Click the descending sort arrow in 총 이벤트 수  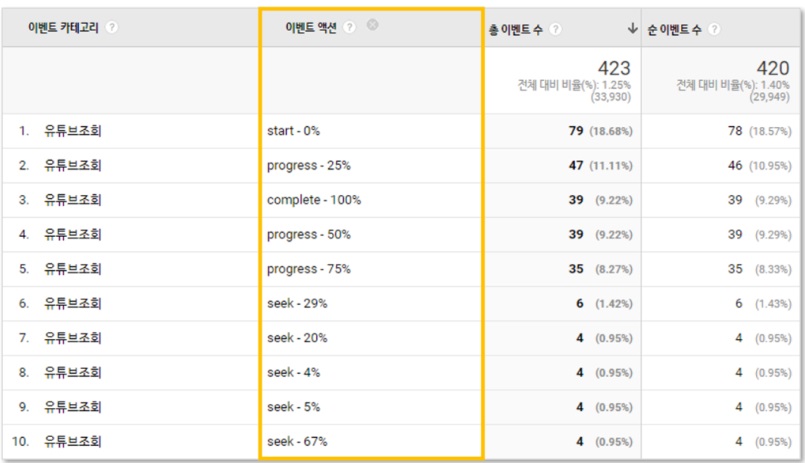coord(632,28)
